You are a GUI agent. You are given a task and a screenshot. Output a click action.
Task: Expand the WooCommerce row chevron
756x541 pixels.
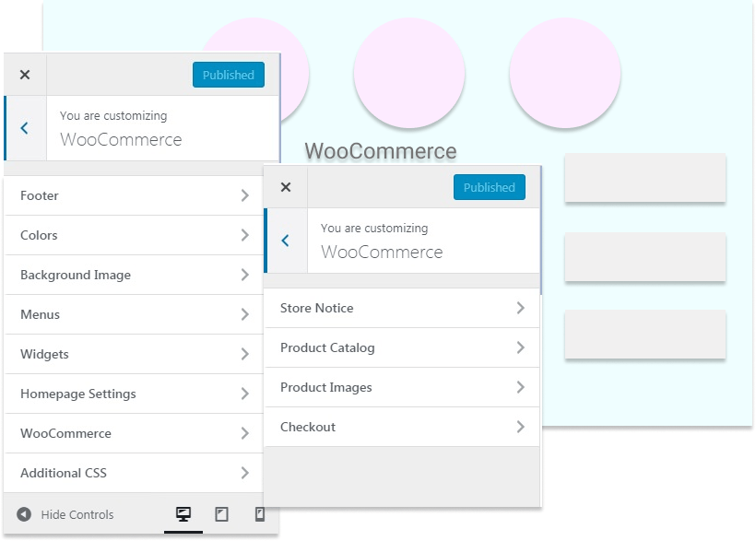(x=245, y=433)
